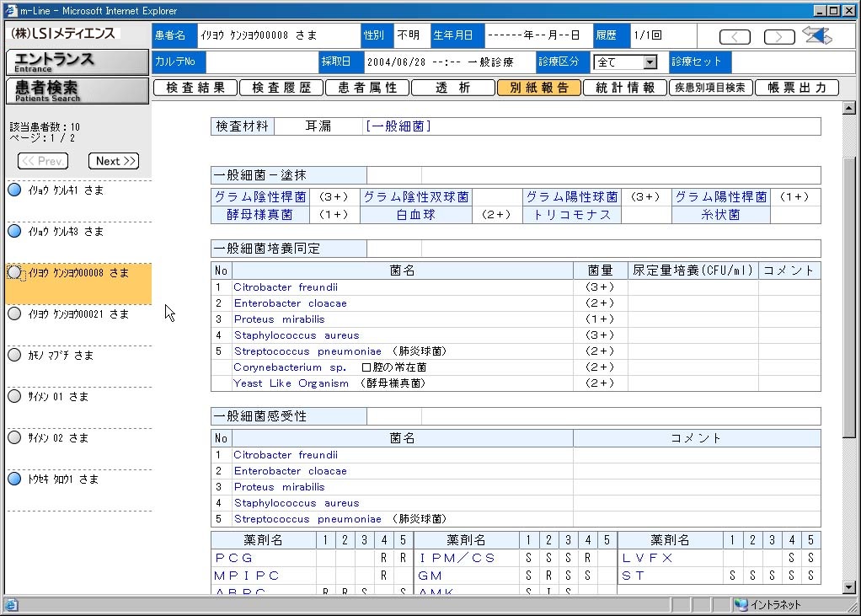861x616 pixels.
Task: Click the [一般細菌] link
Action: tap(398, 126)
